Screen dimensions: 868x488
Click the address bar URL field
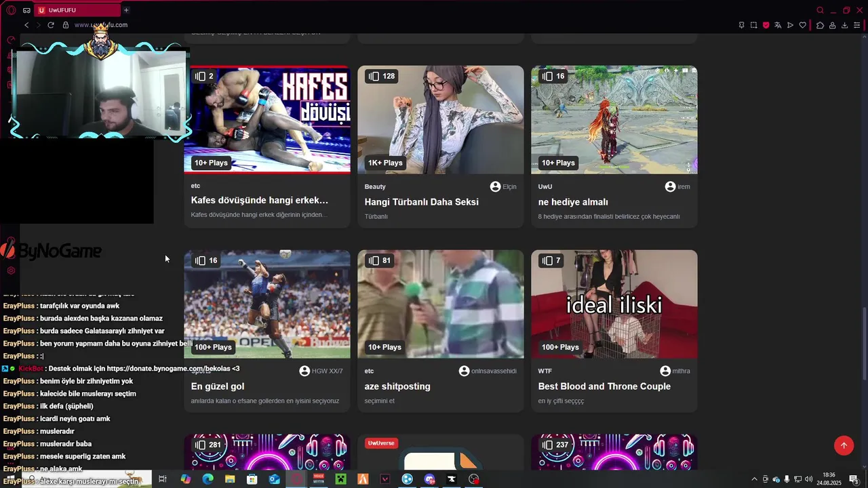tap(100, 25)
